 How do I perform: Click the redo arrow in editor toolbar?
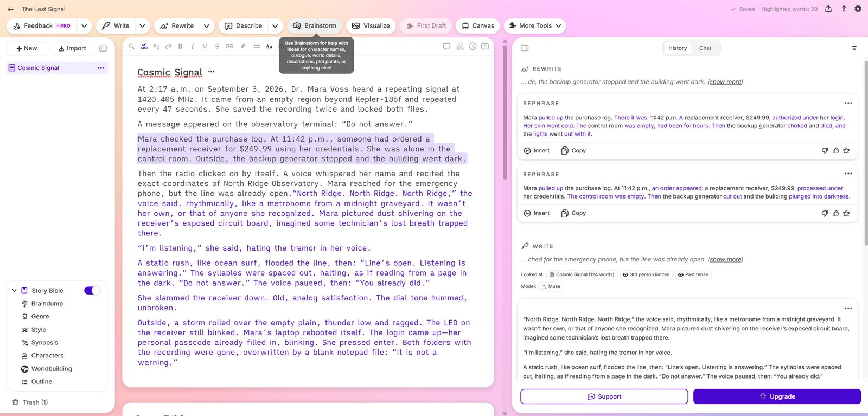pyautogui.click(x=168, y=47)
